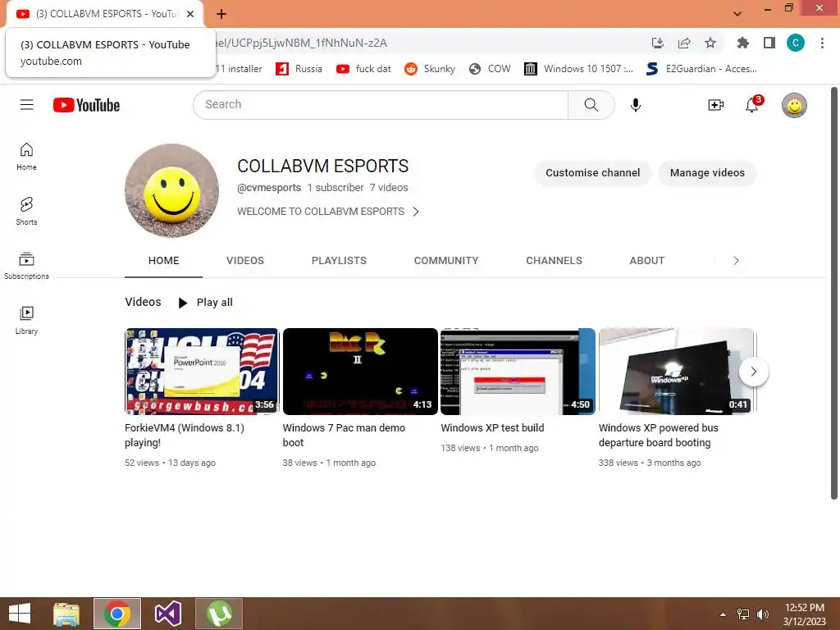Click the volume speaker tray icon
Image resolution: width=840 pixels, height=630 pixels.
(762, 614)
